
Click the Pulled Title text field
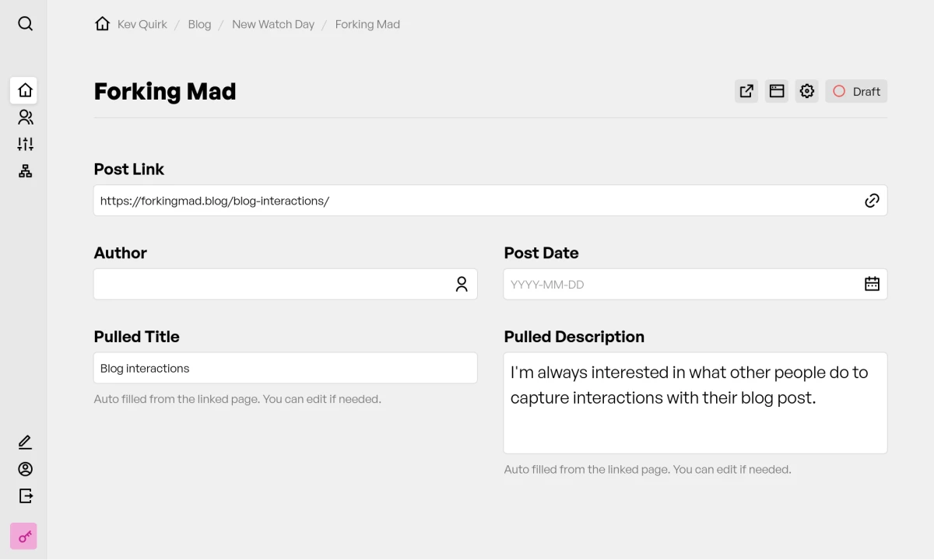[x=285, y=368]
